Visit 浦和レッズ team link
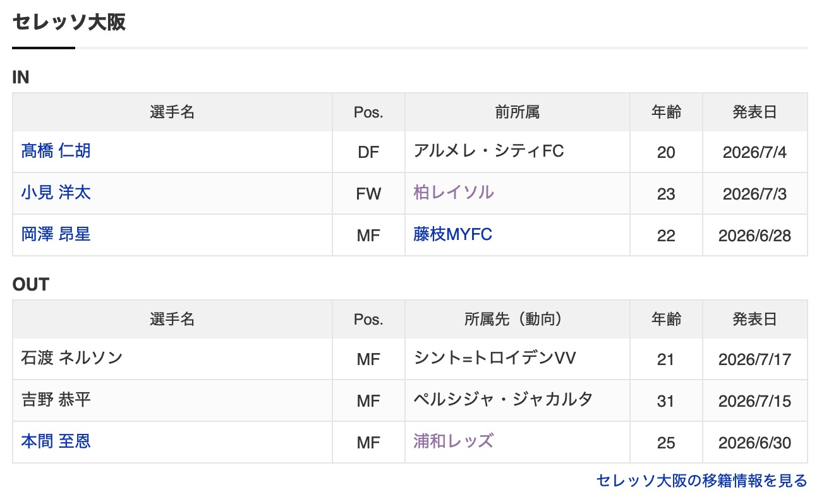This screenshot has width=824, height=504. click(453, 441)
